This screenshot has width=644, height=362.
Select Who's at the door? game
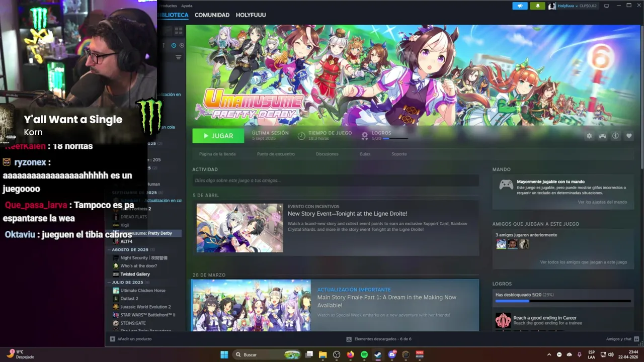pyautogui.click(x=138, y=266)
